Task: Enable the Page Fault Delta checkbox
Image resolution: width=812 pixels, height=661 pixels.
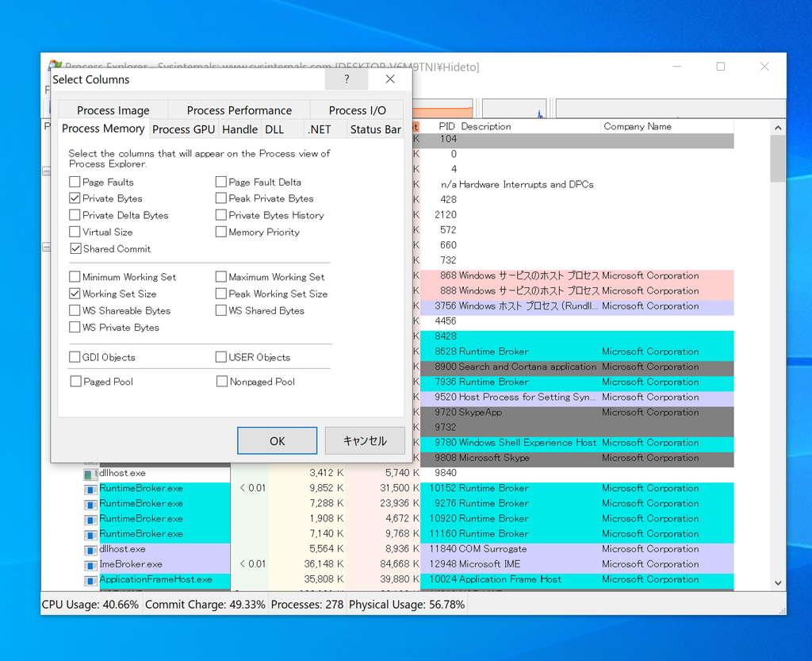Action: pos(221,182)
